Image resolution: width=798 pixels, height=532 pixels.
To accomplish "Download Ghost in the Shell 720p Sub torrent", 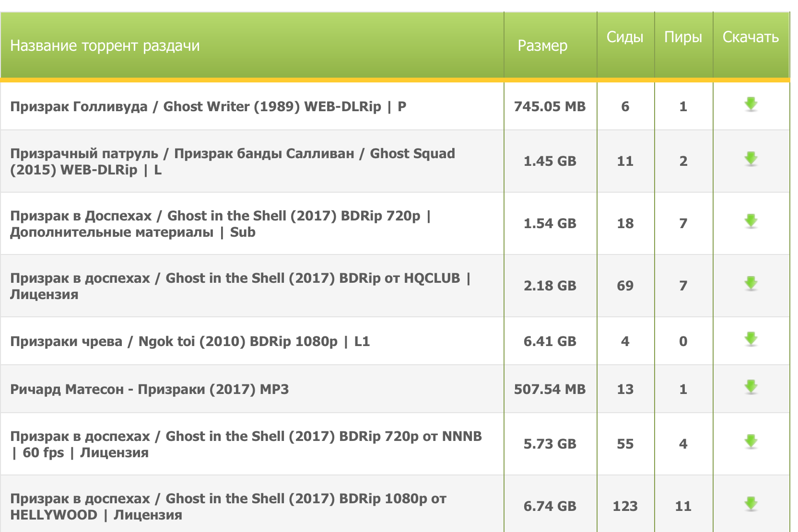I will point(751,221).
